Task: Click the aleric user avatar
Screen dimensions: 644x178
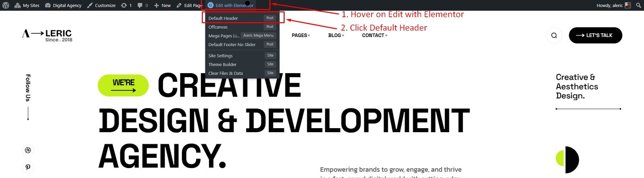Action: tap(627, 5)
